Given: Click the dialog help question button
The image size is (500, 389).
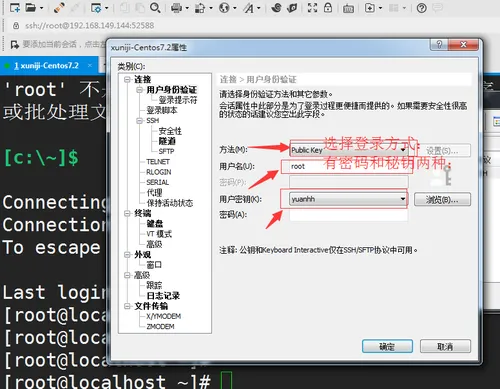Looking at the screenshot, I should [x=439, y=44].
